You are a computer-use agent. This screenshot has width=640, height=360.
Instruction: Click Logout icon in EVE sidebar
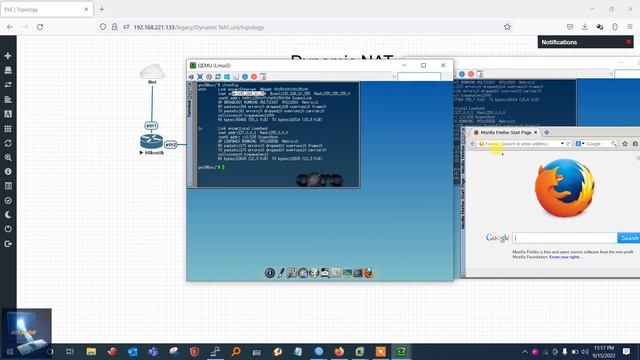coord(8,244)
